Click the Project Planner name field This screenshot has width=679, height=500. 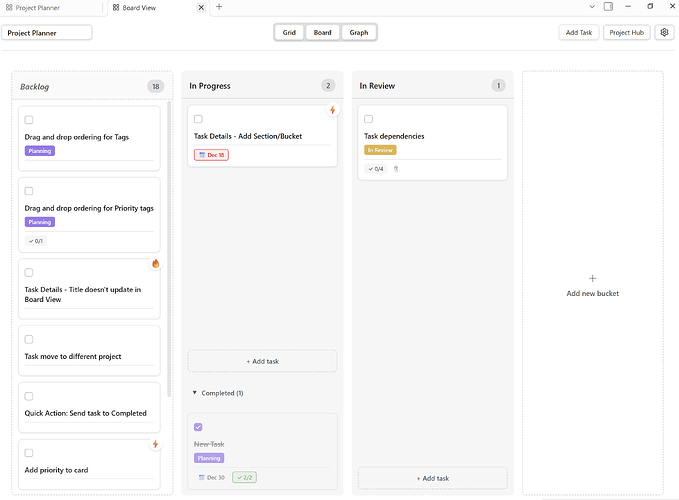pos(48,32)
